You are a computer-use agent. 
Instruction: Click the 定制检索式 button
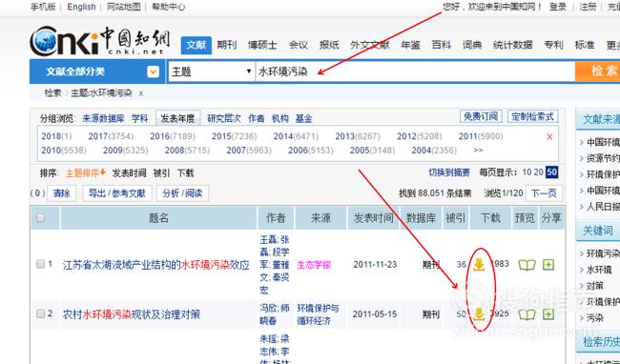pos(532,116)
